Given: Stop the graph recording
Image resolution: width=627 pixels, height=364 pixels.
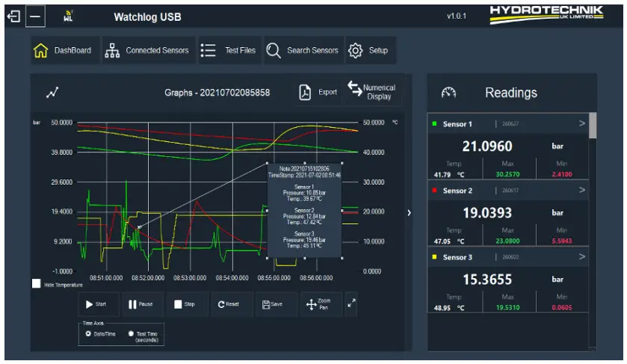Looking at the screenshot, I should tap(186, 304).
